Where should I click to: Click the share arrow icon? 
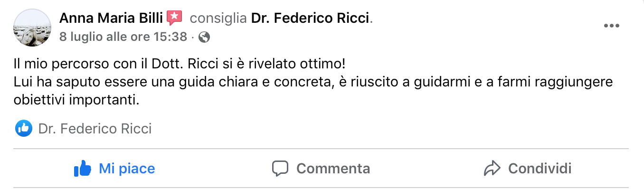(492, 168)
